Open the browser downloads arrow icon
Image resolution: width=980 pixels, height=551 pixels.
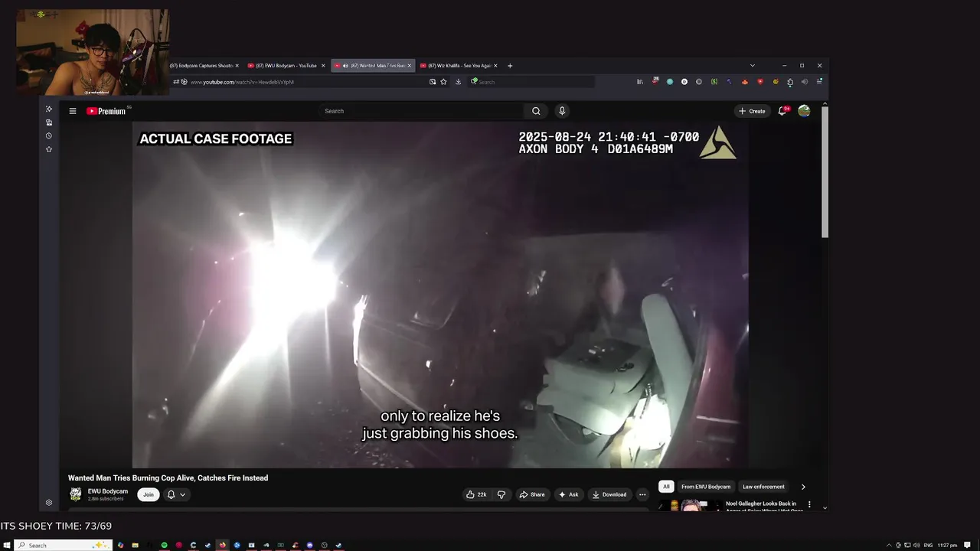[458, 82]
